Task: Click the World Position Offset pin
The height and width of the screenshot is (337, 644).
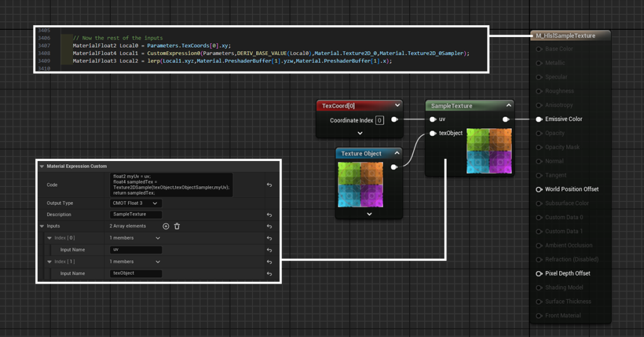Action: click(539, 189)
